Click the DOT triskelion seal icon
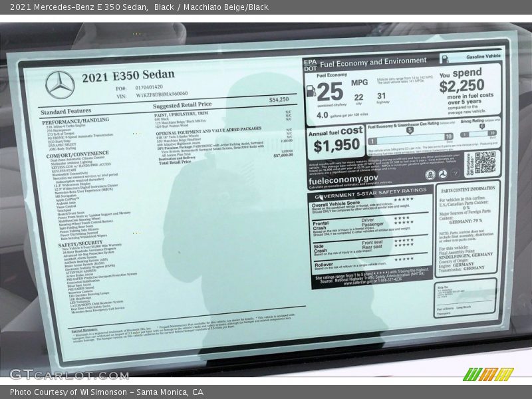Image resolution: width=532 pixels, height=399 pixels. (442, 174)
